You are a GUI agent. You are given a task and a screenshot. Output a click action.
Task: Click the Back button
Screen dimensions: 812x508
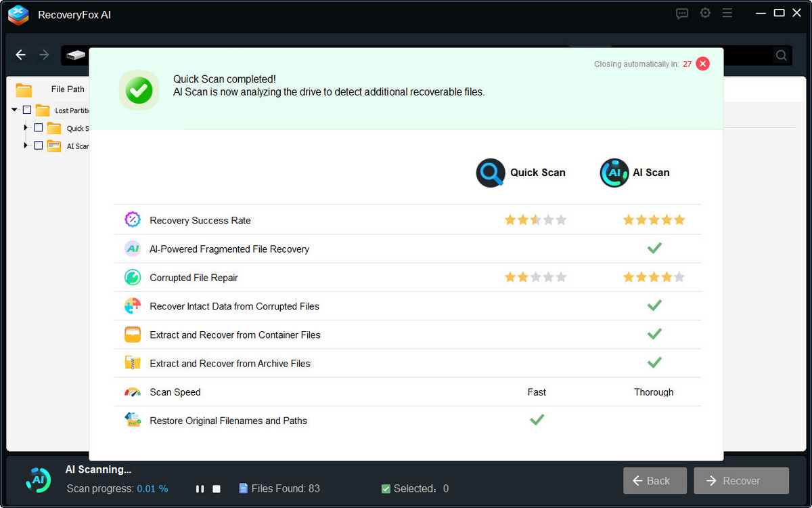655,480
